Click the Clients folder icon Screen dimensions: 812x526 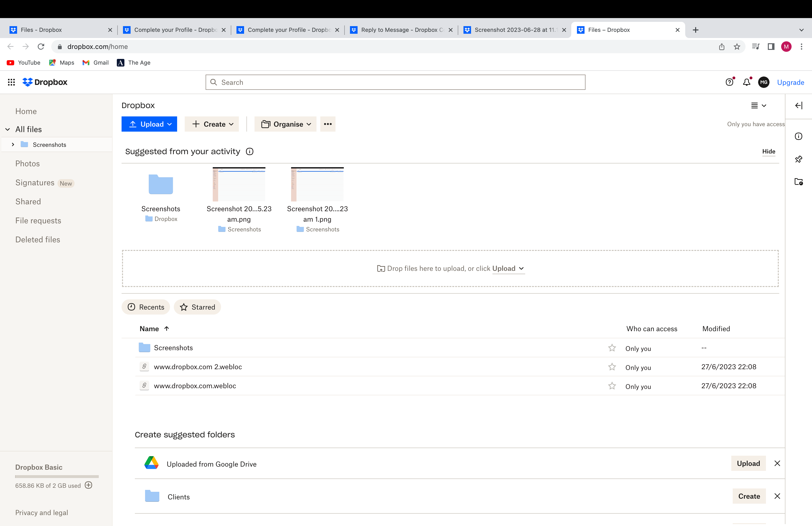152,496
